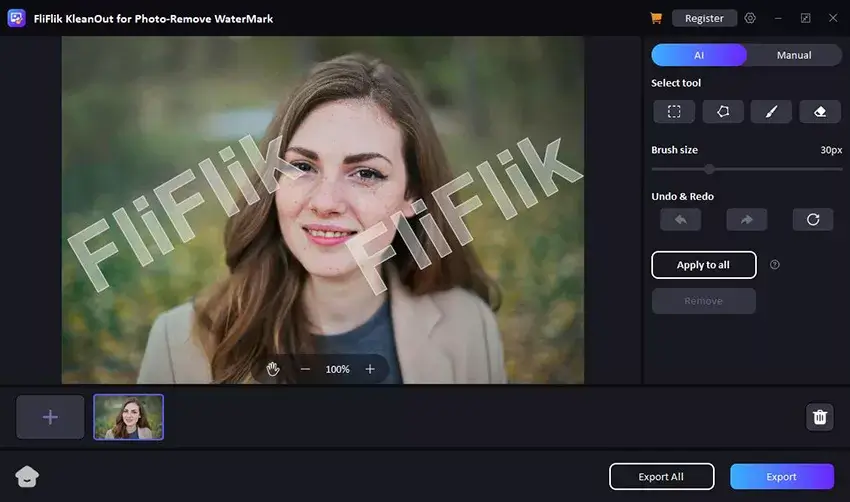Click the Undo arrow button
Screen dimensions: 850x502
click(x=680, y=220)
